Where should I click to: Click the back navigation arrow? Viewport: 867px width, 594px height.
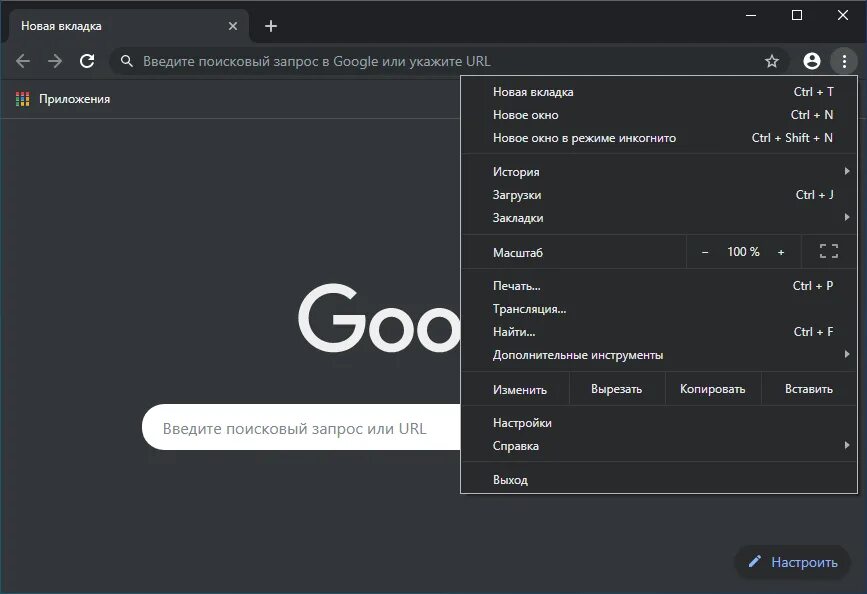point(23,61)
